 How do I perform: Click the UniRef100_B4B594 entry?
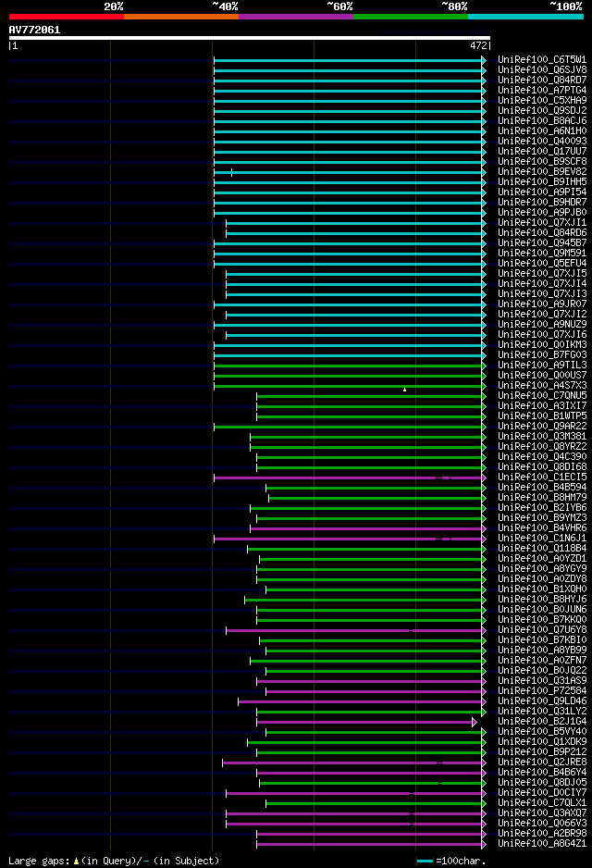[x=542, y=487]
